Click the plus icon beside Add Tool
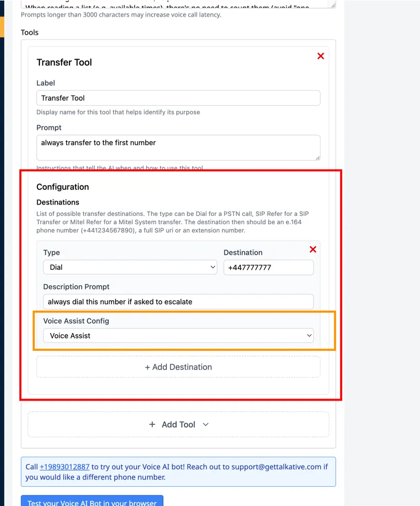The image size is (420, 506). point(152,425)
